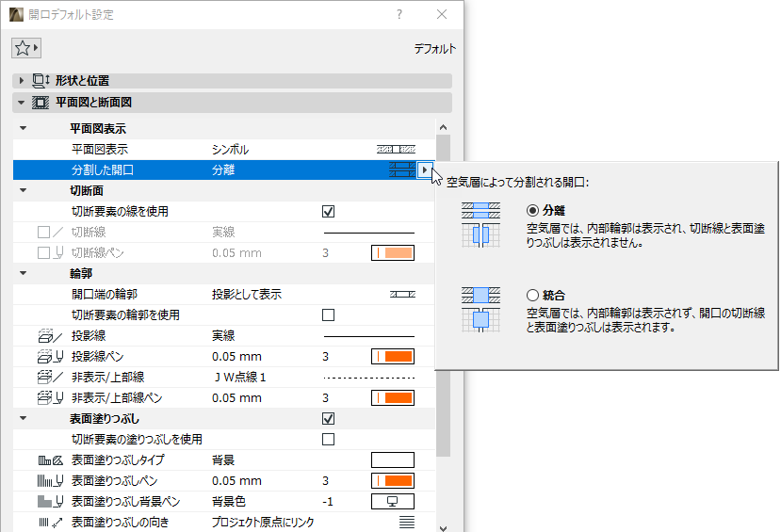
Task: Collapse the 平面図表示 group
Action: pyautogui.click(x=23, y=128)
